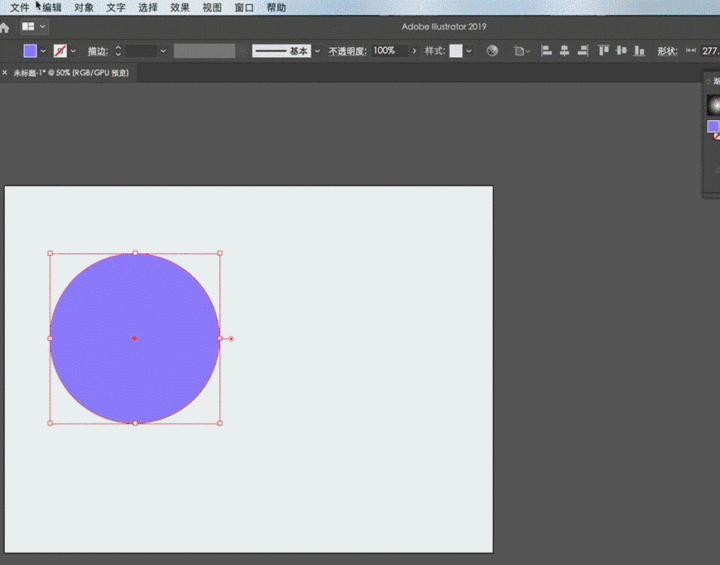Click the opacity 100% input field
720x565 pixels.
pyautogui.click(x=389, y=51)
